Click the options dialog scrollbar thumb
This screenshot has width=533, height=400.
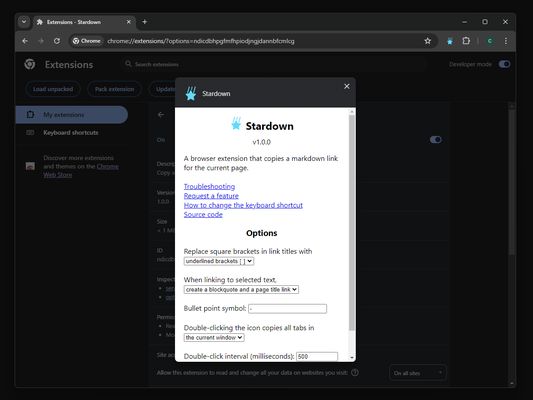pos(352,223)
